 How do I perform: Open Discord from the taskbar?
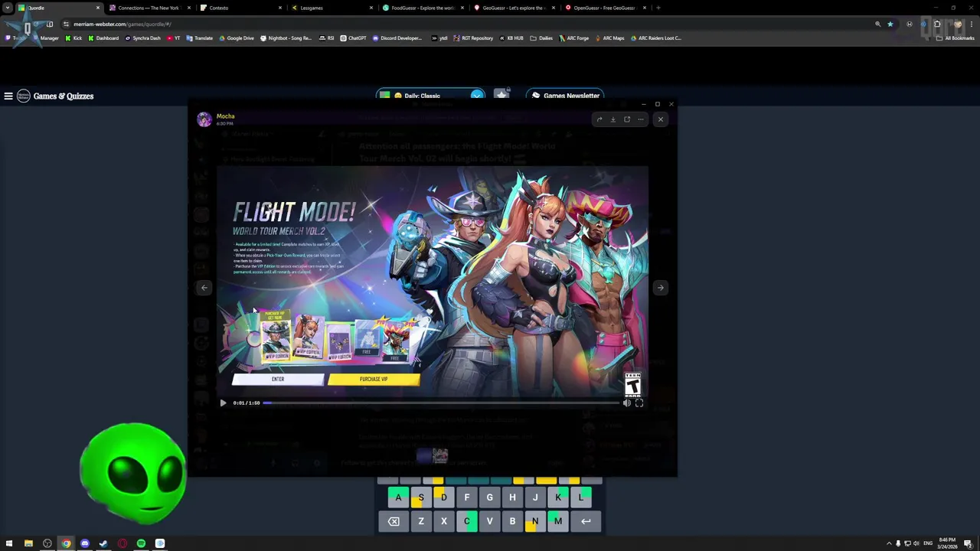click(85, 543)
